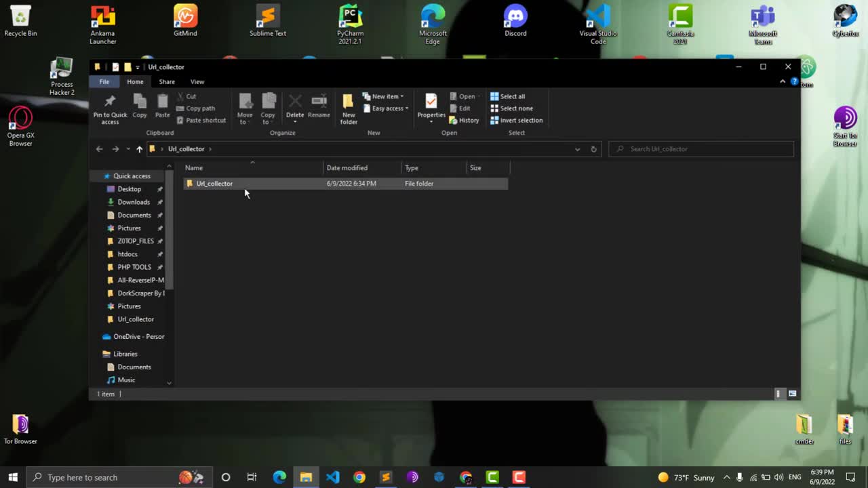Open Visual Studio Code taskbar icon
The height and width of the screenshot is (488, 868).
click(x=332, y=477)
